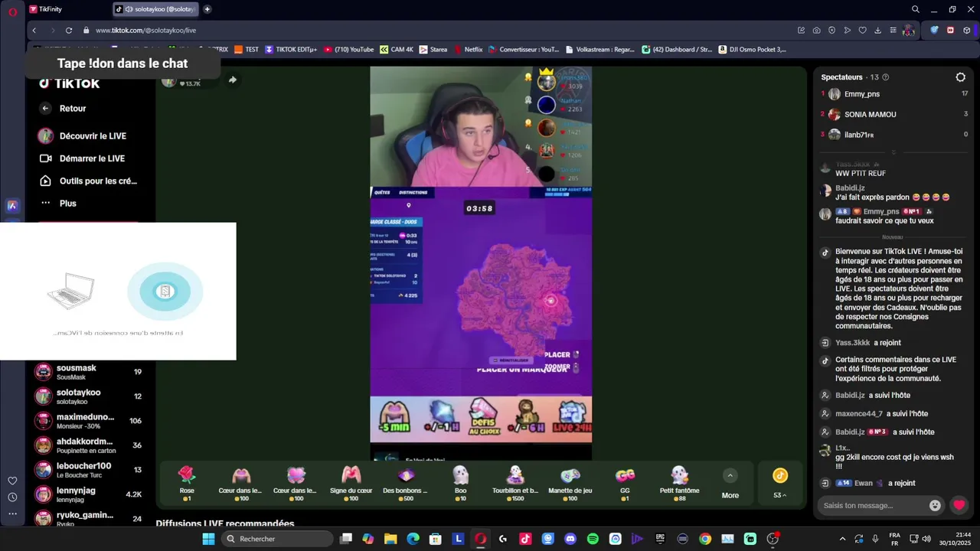The width and height of the screenshot is (980, 551).
Task: Open solotaykoo channel in sidebar list
Action: pyautogui.click(x=89, y=396)
